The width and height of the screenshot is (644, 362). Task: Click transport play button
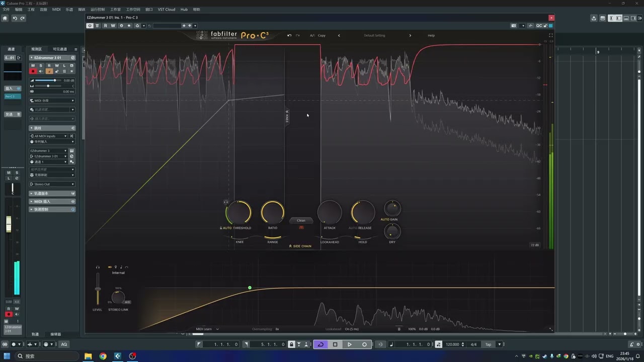click(x=350, y=344)
